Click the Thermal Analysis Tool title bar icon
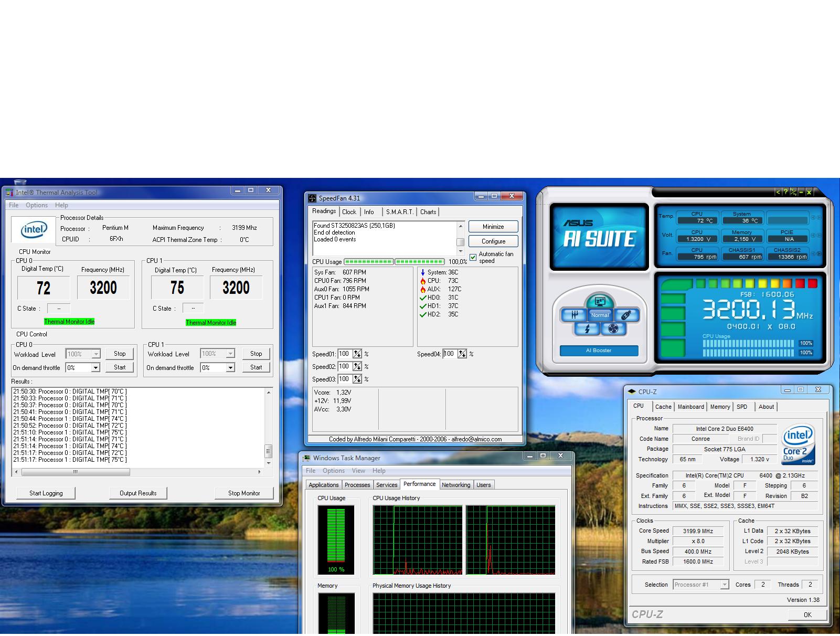The height and width of the screenshot is (636, 840). [9, 193]
